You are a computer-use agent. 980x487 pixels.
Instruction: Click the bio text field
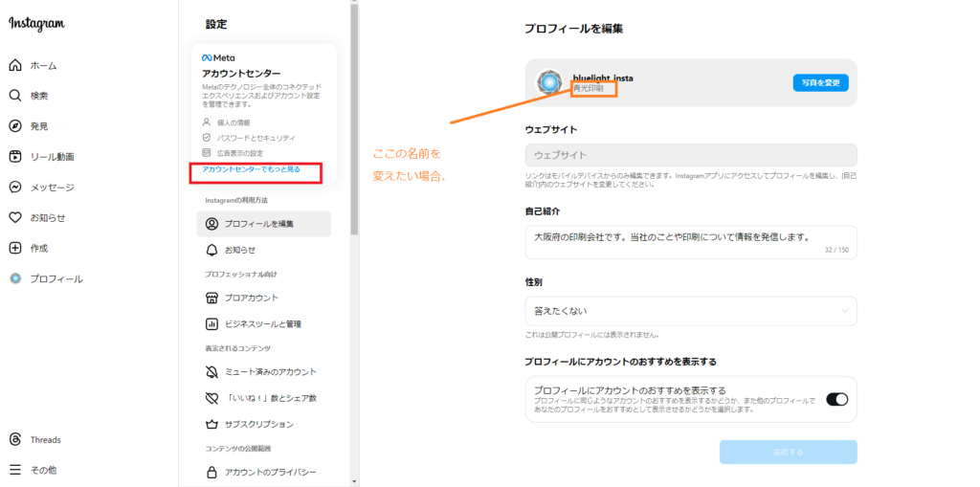690,242
